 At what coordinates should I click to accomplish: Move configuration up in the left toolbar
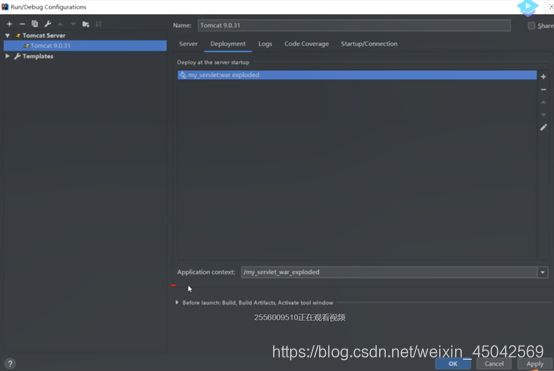60,24
